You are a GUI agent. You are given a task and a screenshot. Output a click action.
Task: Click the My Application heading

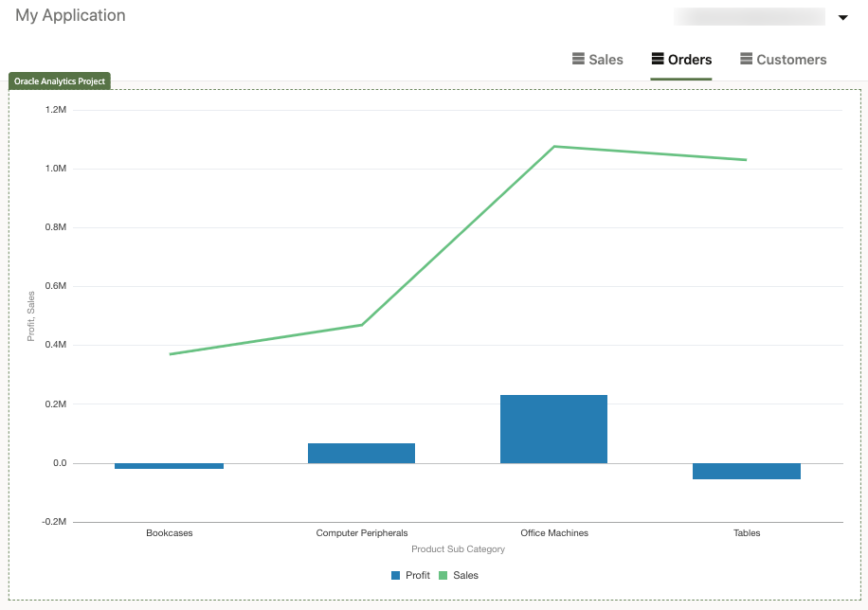(x=69, y=15)
